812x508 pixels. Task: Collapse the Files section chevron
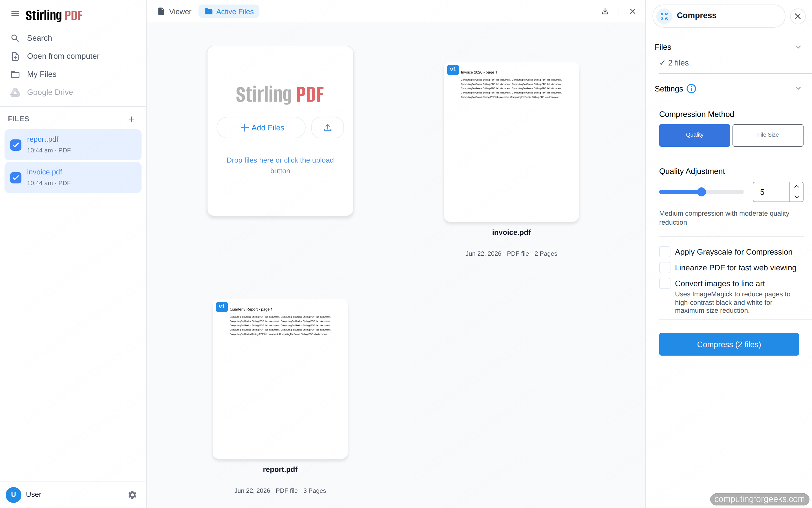[798, 47]
